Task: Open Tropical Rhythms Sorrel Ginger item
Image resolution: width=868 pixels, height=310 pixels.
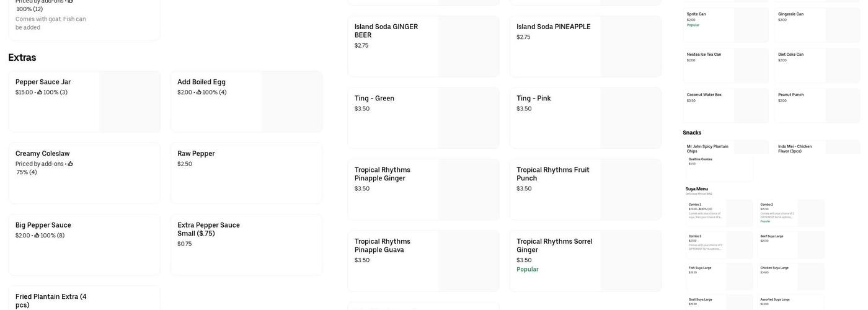Action: [585, 260]
